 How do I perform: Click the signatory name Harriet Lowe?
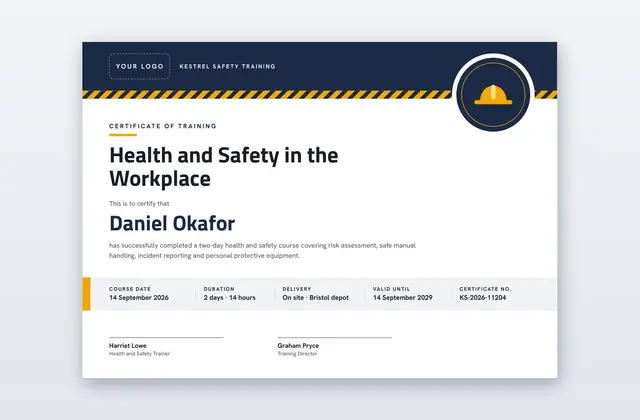(128, 346)
